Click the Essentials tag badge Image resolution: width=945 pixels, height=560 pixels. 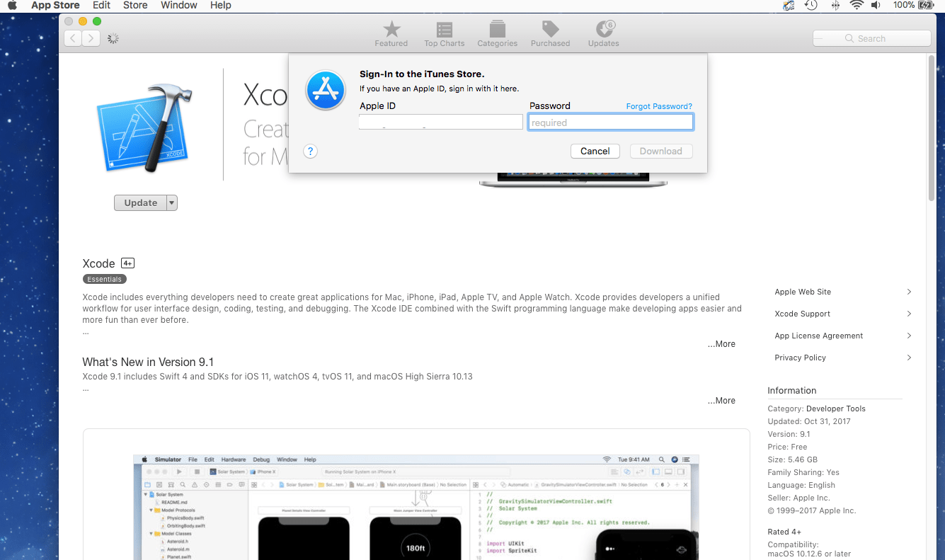point(105,280)
